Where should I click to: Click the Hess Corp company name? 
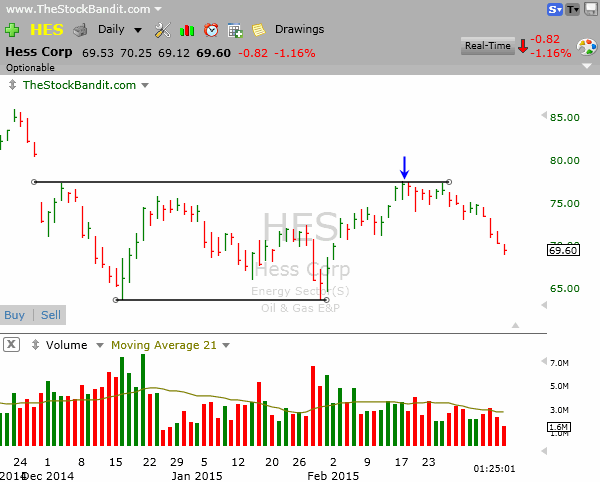(39, 52)
